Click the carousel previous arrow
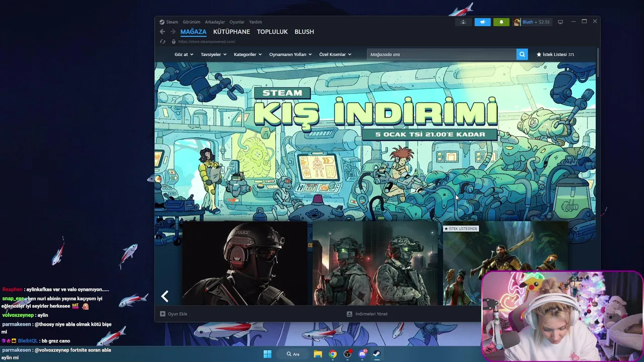Screen dimensions: 644x362 click(x=165, y=296)
